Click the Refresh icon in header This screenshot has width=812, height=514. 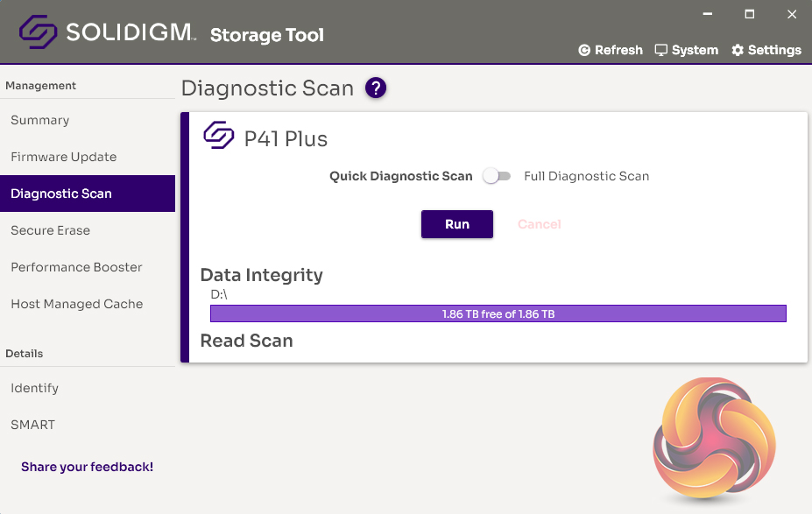pos(584,51)
